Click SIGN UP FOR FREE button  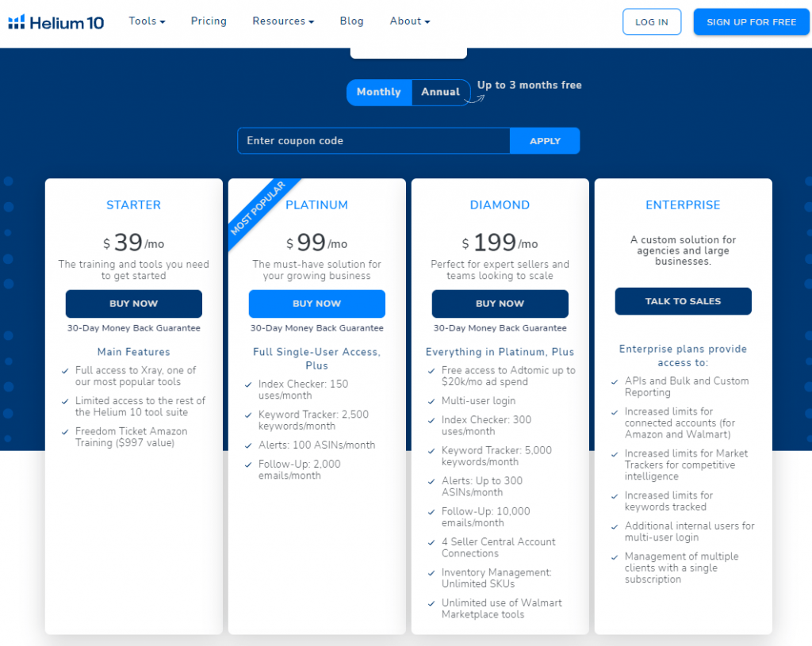(x=752, y=21)
